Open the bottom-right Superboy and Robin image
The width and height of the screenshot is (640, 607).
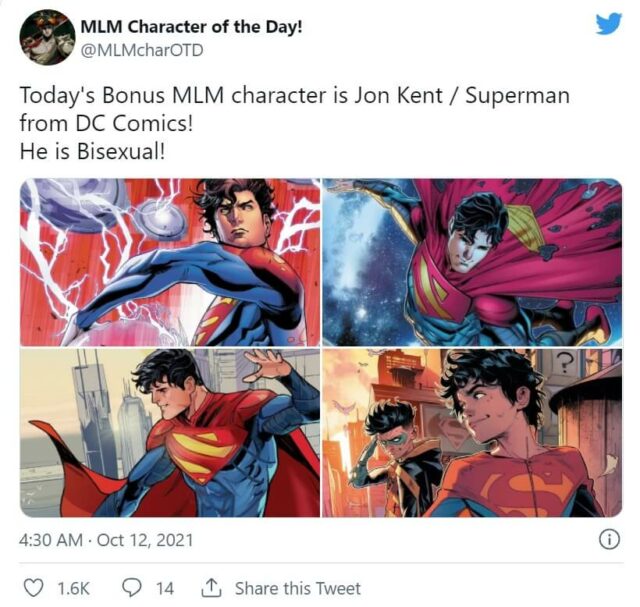471,432
